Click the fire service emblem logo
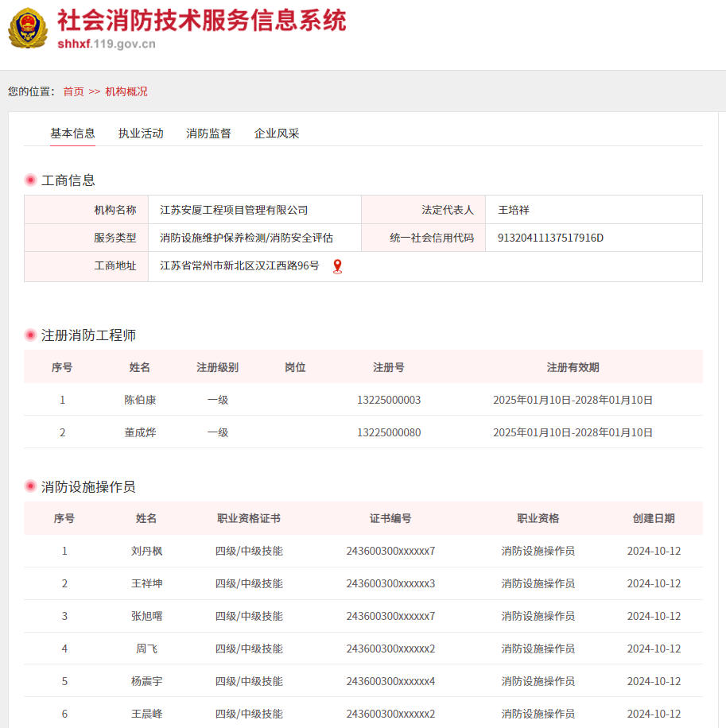 click(28, 29)
